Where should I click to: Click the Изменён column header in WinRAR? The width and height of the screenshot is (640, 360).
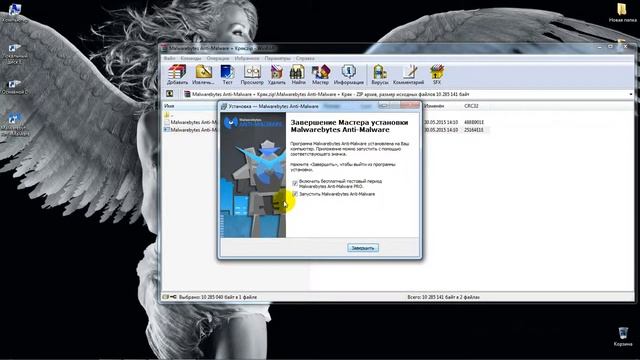[434, 106]
